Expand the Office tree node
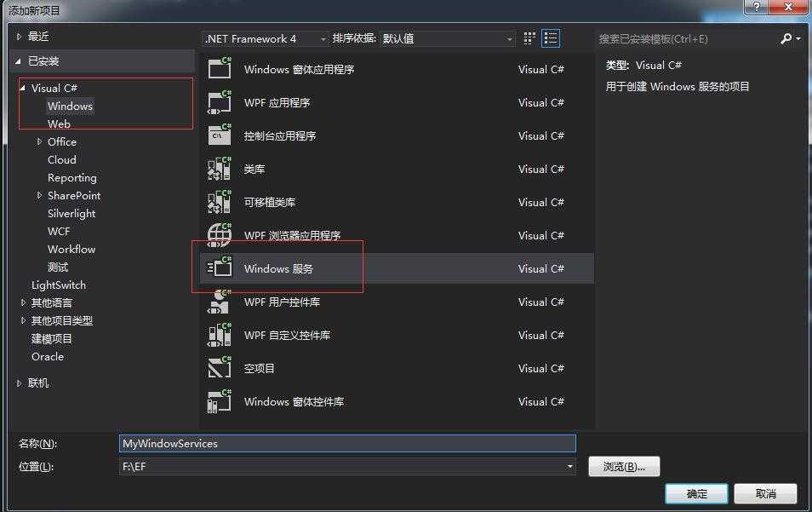Screen dimensions: 812x512 click(x=39, y=141)
